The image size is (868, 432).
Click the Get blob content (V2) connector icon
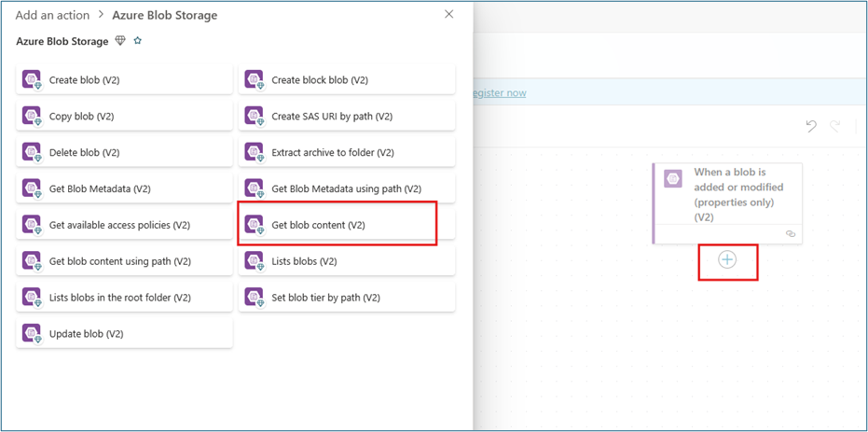(255, 225)
